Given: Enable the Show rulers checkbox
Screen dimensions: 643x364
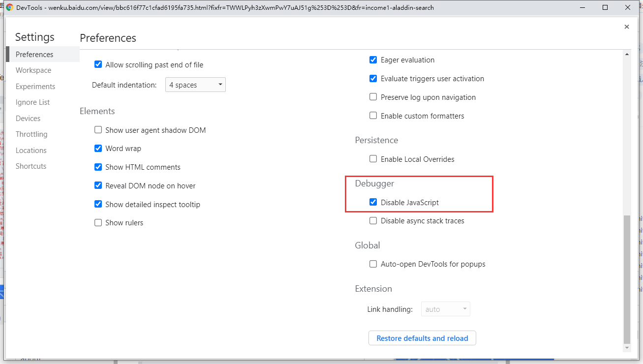Looking at the screenshot, I should [98, 222].
